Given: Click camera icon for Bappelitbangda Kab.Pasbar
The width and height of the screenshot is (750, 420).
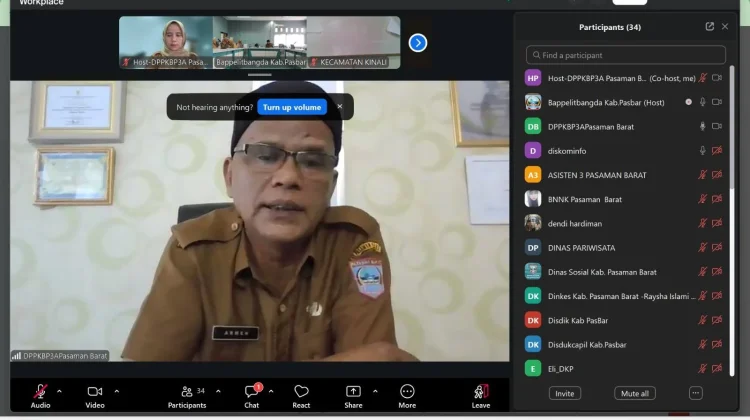Looking at the screenshot, I should [x=717, y=102].
